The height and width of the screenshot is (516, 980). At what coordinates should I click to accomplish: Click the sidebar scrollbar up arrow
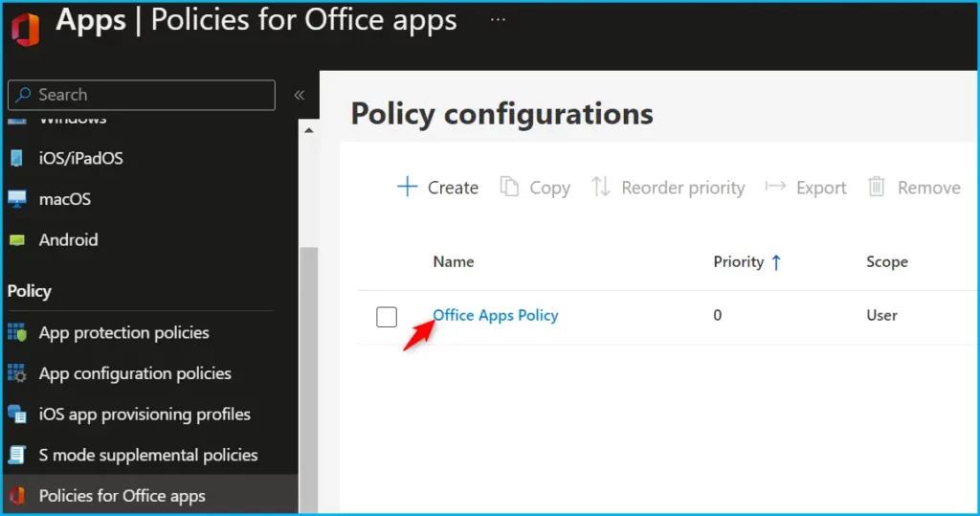[x=309, y=131]
